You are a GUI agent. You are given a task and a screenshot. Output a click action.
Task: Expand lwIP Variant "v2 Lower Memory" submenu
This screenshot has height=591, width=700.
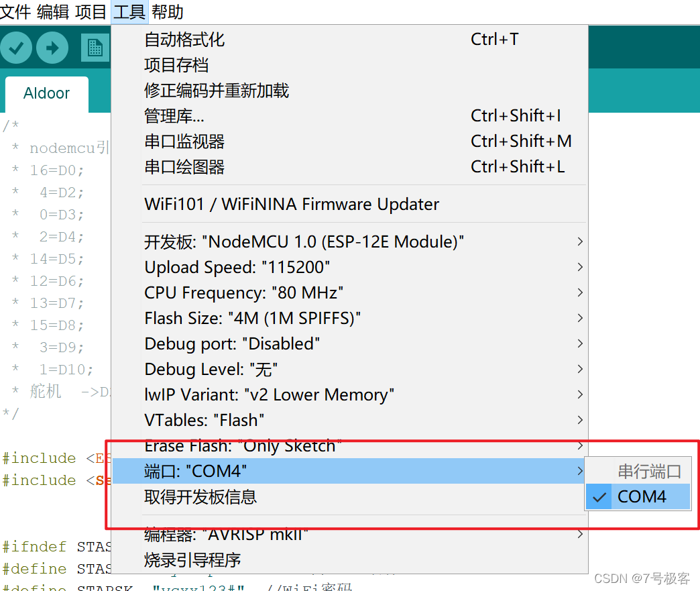349,394
